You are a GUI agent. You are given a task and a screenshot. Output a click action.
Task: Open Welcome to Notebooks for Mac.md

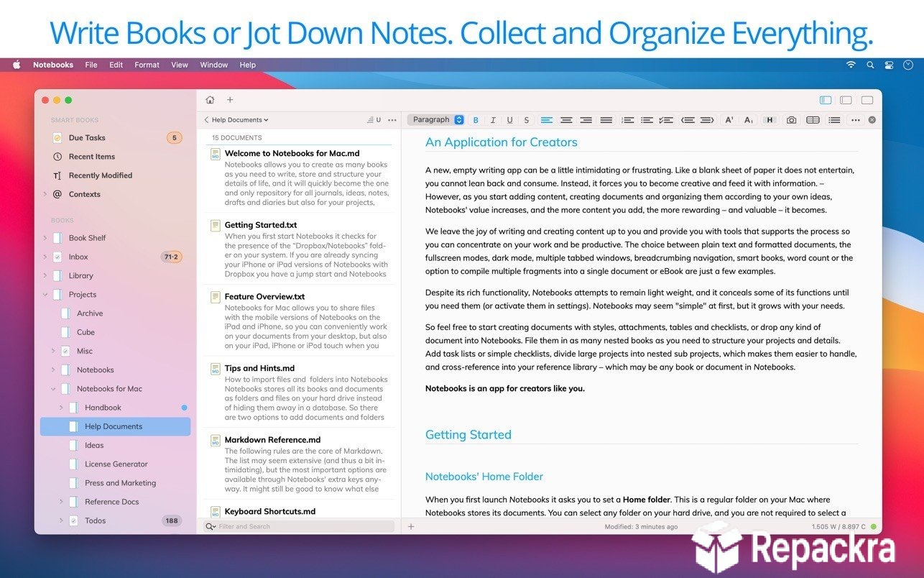pyautogui.click(x=299, y=178)
